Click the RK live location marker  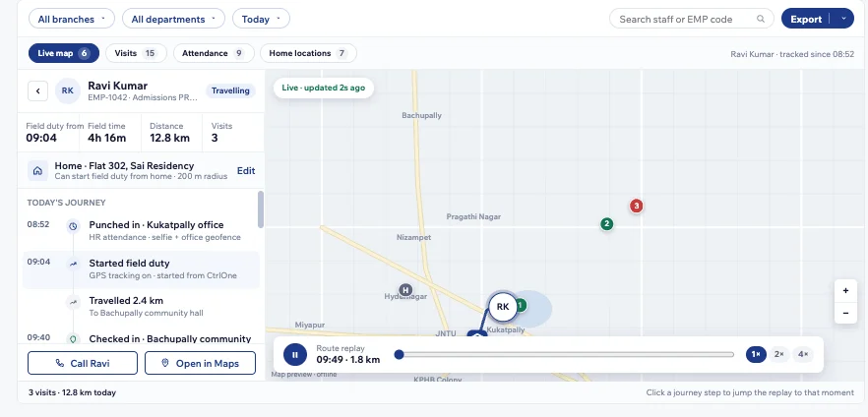coord(503,307)
